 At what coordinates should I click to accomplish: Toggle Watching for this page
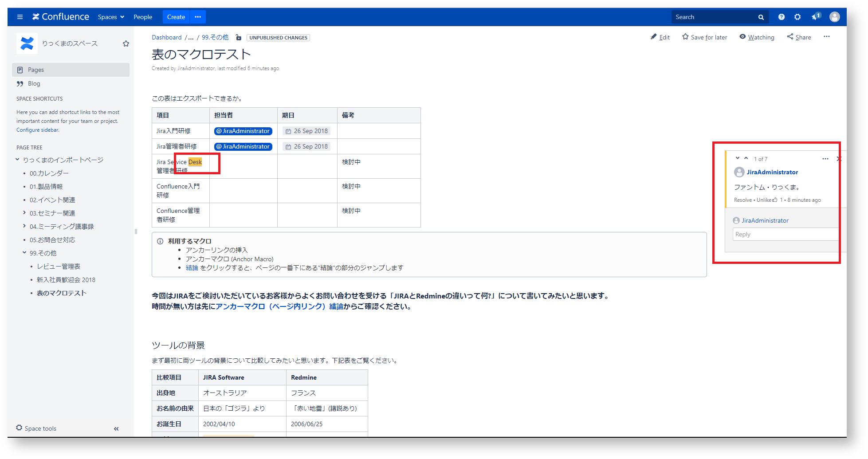click(757, 37)
